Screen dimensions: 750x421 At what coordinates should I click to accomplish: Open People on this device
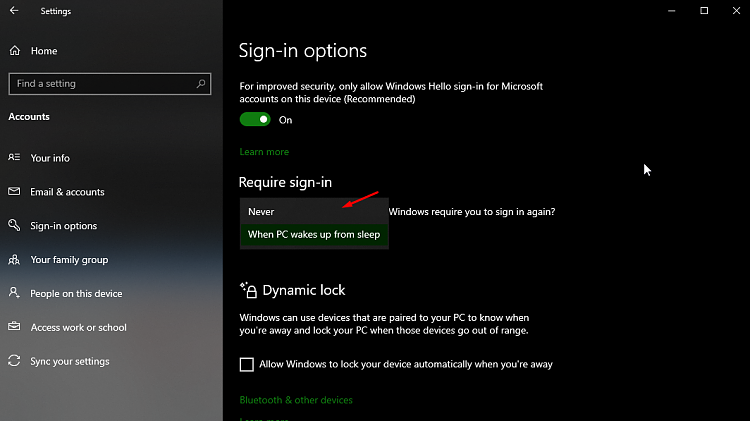coord(76,294)
